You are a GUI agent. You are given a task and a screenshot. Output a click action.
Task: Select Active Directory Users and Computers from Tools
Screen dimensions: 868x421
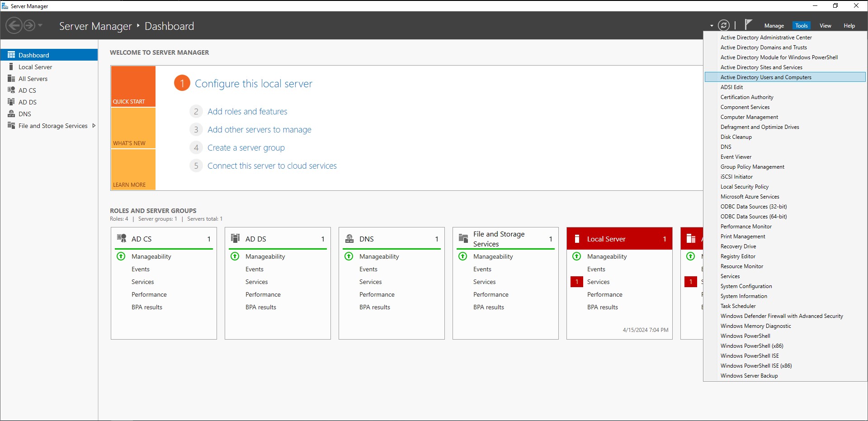(x=766, y=77)
